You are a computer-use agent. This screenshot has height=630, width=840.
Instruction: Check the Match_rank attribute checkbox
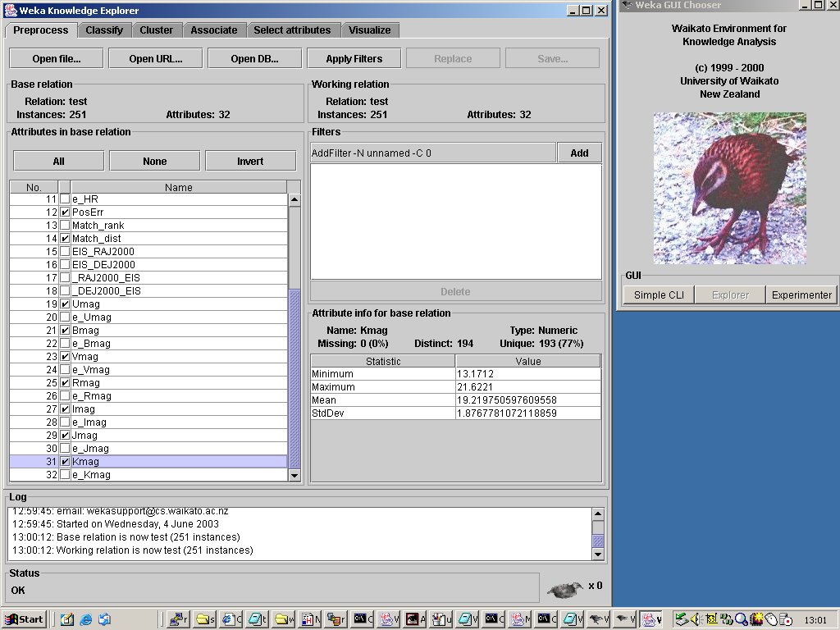[x=65, y=226]
